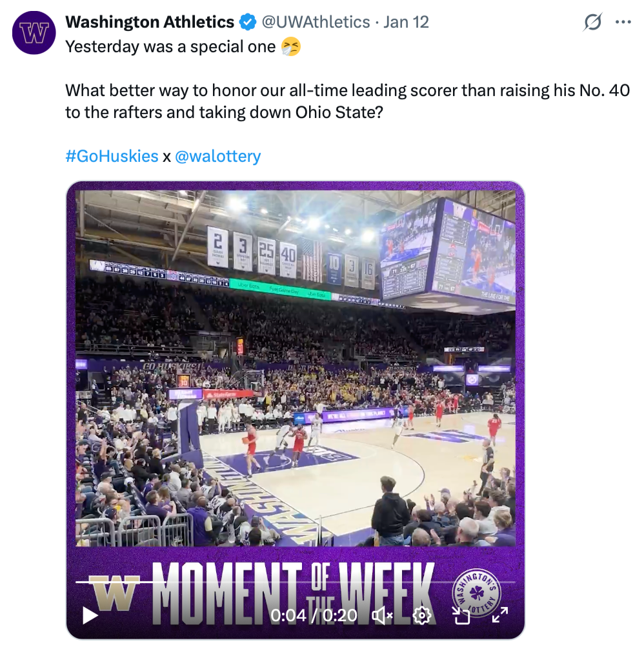Click the video time display 0:04 / 0:20
644x649 pixels.
pyautogui.click(x=314, y=615)
